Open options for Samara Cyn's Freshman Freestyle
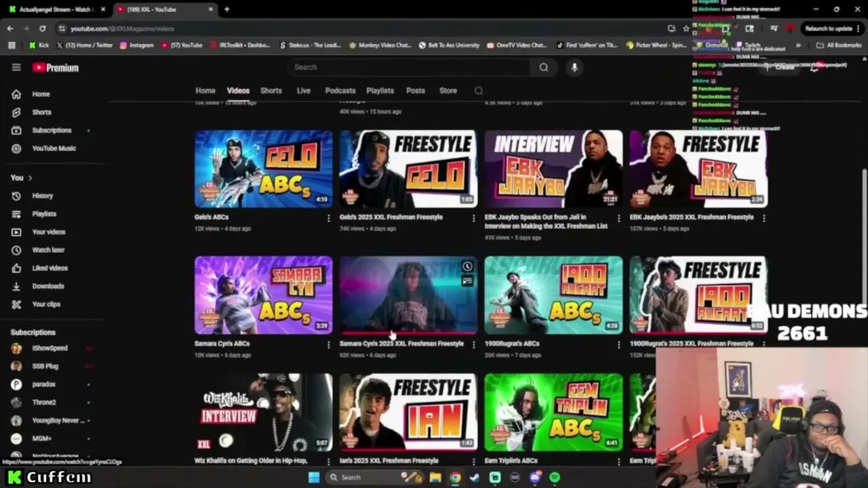The height and width of the screenshot is (488, 868). (473, 344)
